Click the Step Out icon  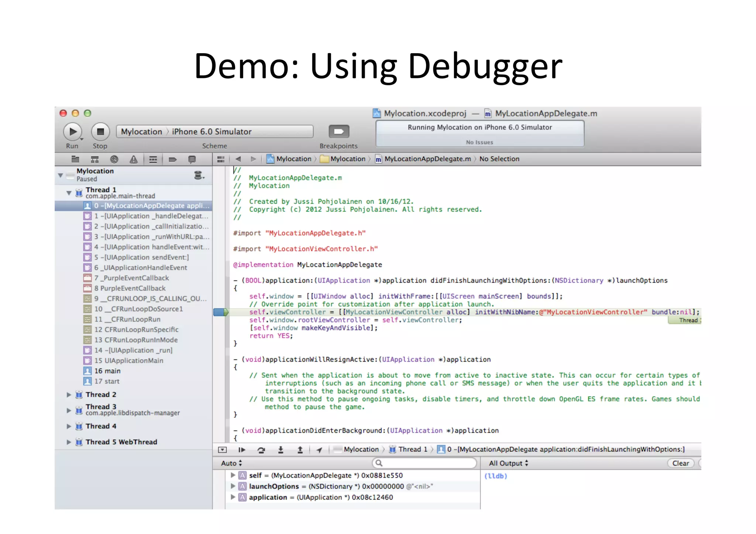click(x=300, y=450)
